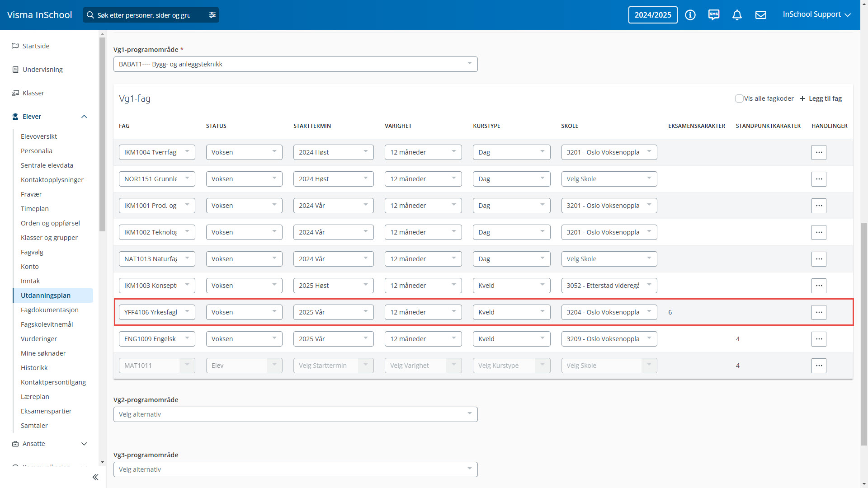Go to Fagvalg in sidebar

point(32,252)
